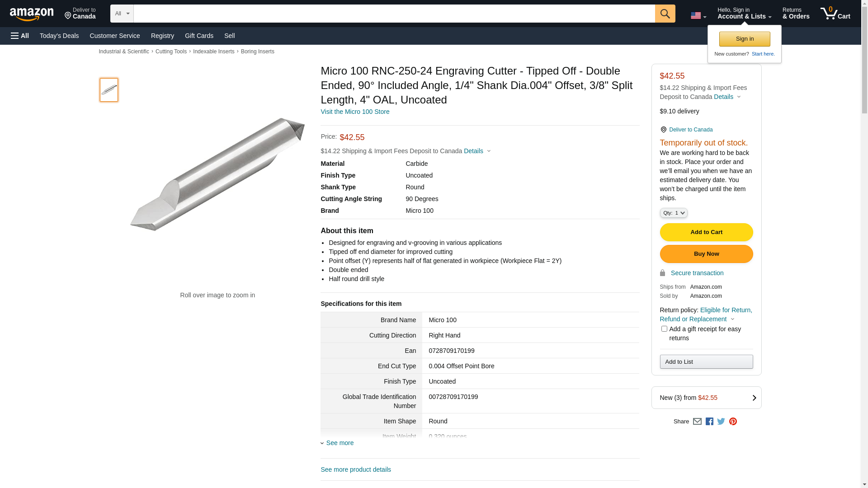Screen dimensions: 868x488
Task: Expand See more specifications
Action: point(340,443)
